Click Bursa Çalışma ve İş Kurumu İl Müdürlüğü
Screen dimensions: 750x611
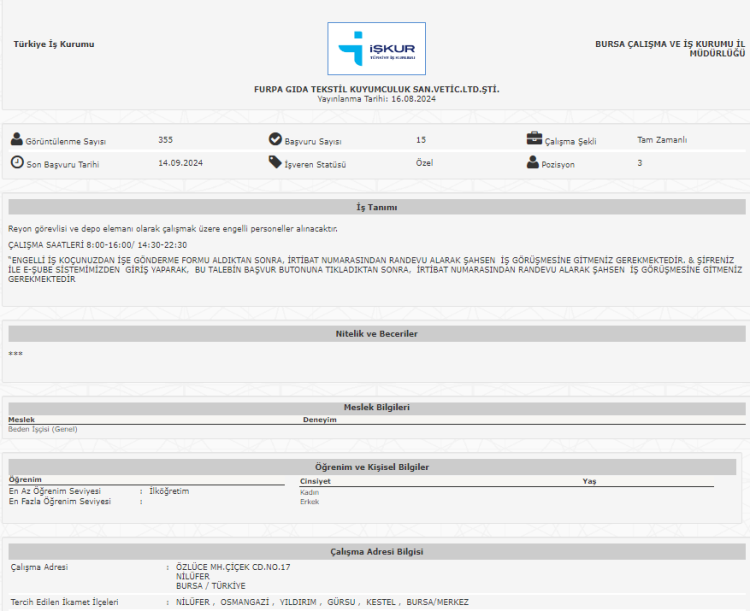(x=670, y=48)
